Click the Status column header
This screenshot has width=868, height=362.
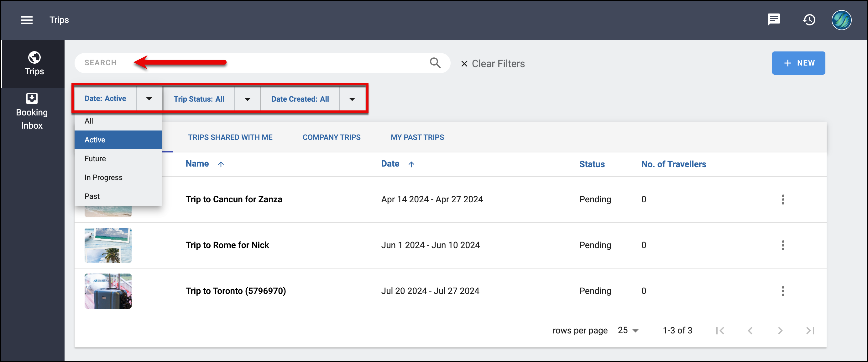click(x=592, y=164)
